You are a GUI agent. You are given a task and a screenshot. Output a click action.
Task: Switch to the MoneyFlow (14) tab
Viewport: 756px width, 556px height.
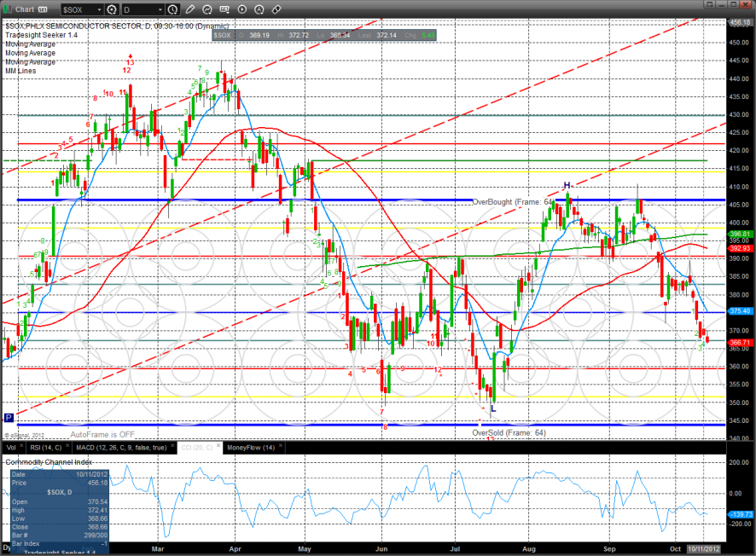251,448
